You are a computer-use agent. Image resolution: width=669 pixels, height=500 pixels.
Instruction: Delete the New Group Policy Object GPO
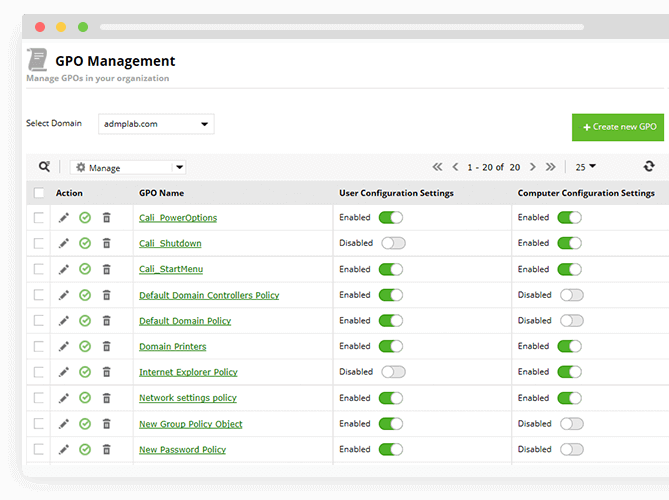point(107,424)
